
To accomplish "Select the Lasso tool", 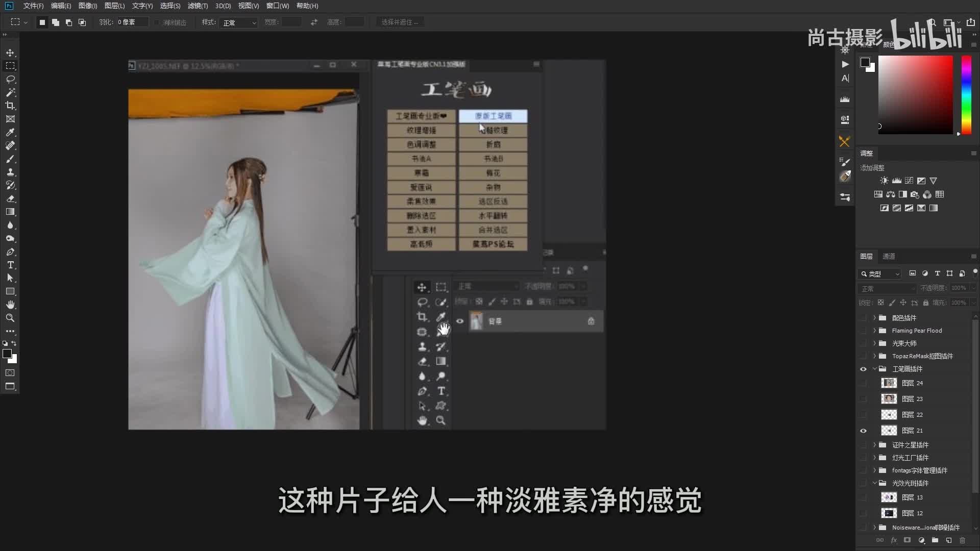I will (x=10, y=80).
